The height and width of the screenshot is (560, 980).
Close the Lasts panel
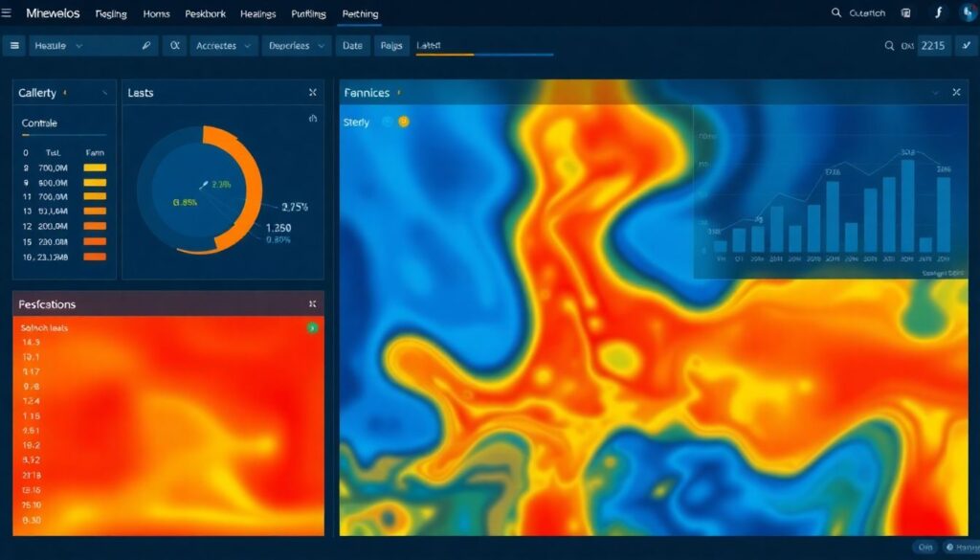click(x=312, y=93)
